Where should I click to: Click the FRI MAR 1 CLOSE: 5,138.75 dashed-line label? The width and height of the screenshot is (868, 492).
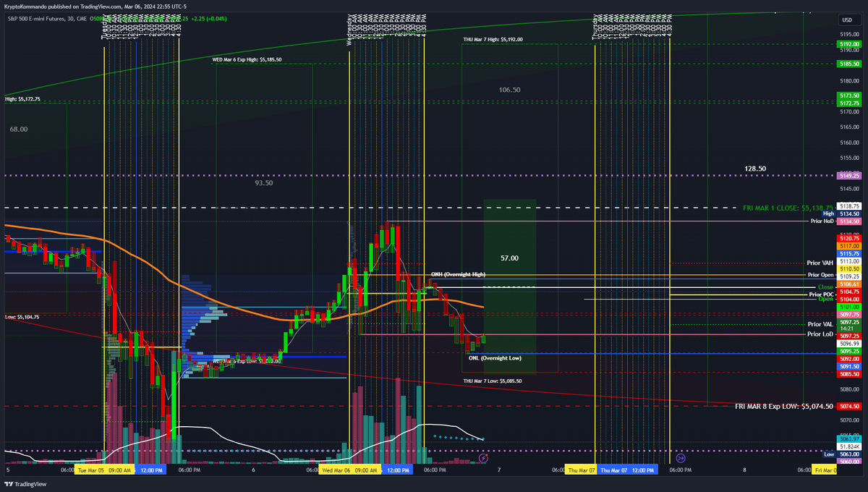pyautogui.click(x=785, y=205)
